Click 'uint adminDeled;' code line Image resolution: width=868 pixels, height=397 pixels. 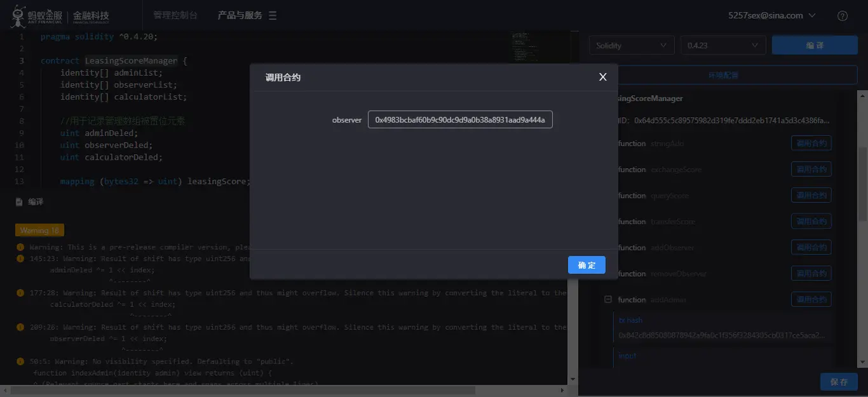[99, 133]
